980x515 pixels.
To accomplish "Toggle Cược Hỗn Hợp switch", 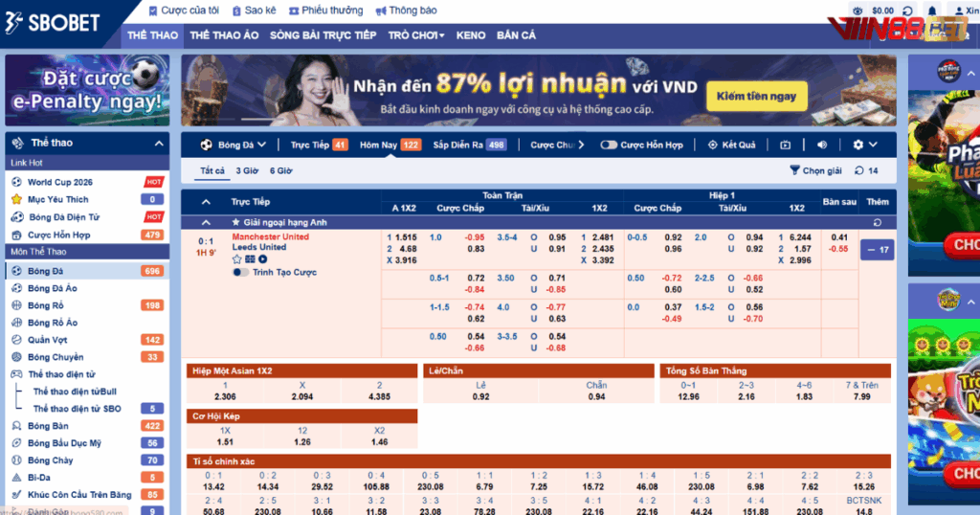I will 608,145.
